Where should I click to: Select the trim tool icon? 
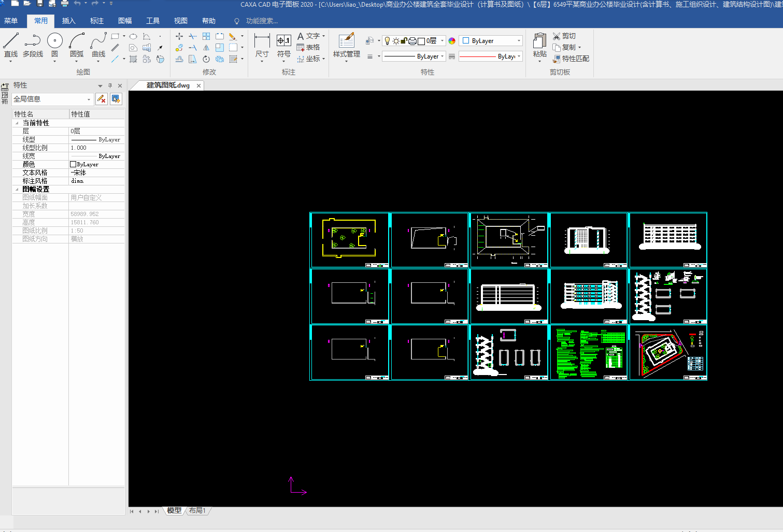point(193,36)
